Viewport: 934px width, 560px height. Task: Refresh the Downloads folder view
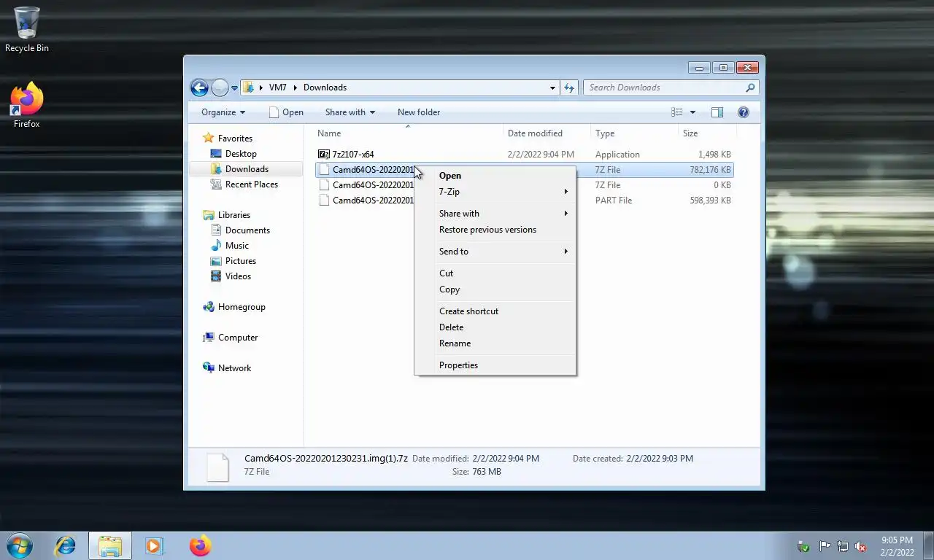pos(569,87)
